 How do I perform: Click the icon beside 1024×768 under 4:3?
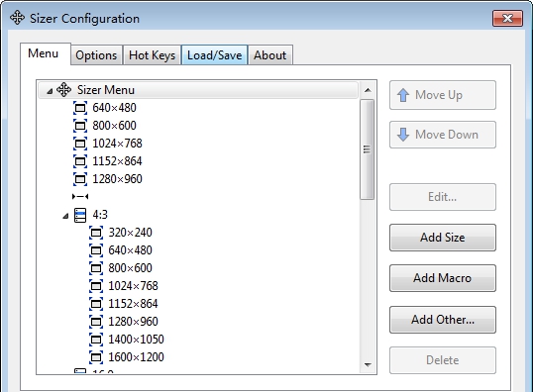pyautogui.click(x=96, y=286)
